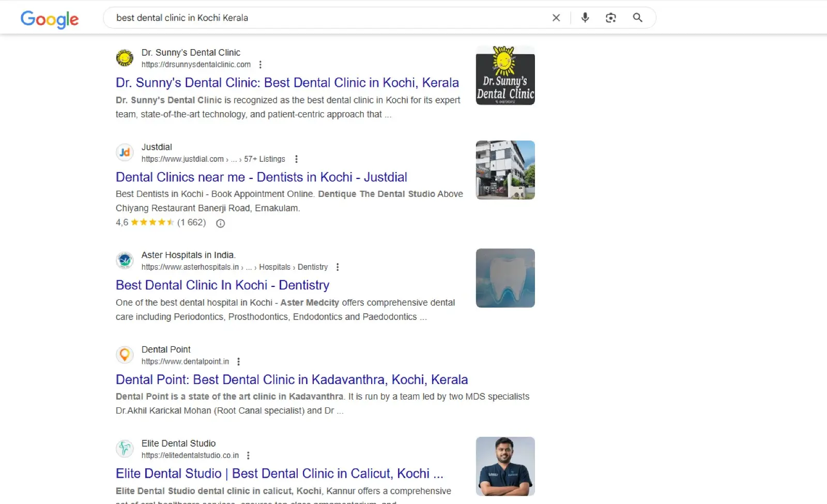Open Elite Dental Studio Calicut, Kochi link
This screenshot has height=504, width=827.
pos(280,474)
